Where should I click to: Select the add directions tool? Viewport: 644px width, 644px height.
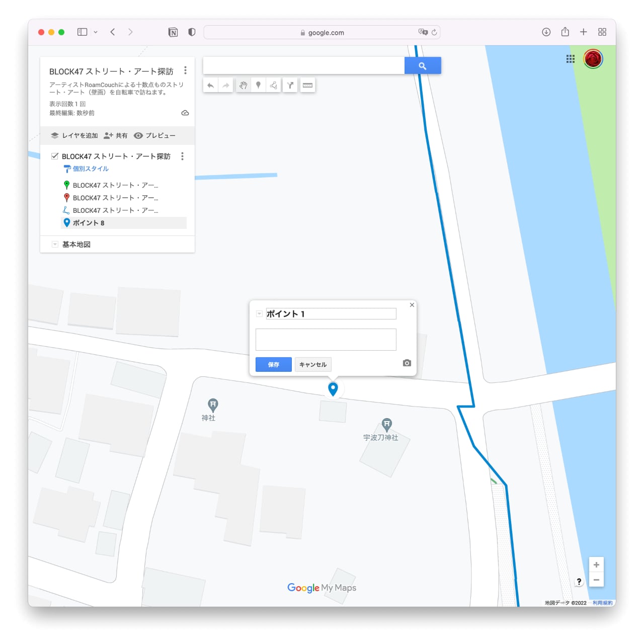(290, 86)
